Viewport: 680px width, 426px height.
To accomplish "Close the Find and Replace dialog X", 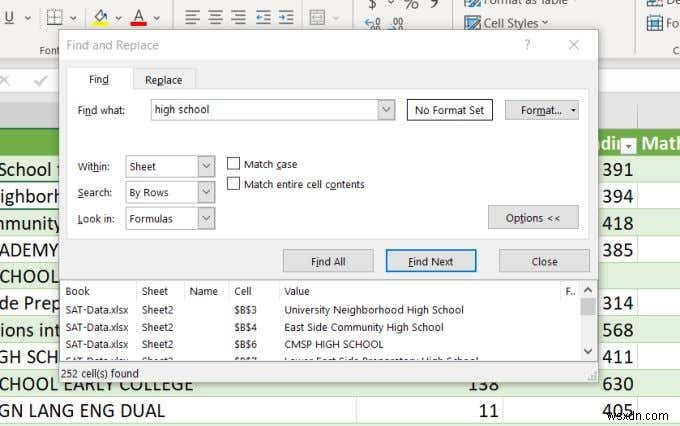I will click(573, 44).
